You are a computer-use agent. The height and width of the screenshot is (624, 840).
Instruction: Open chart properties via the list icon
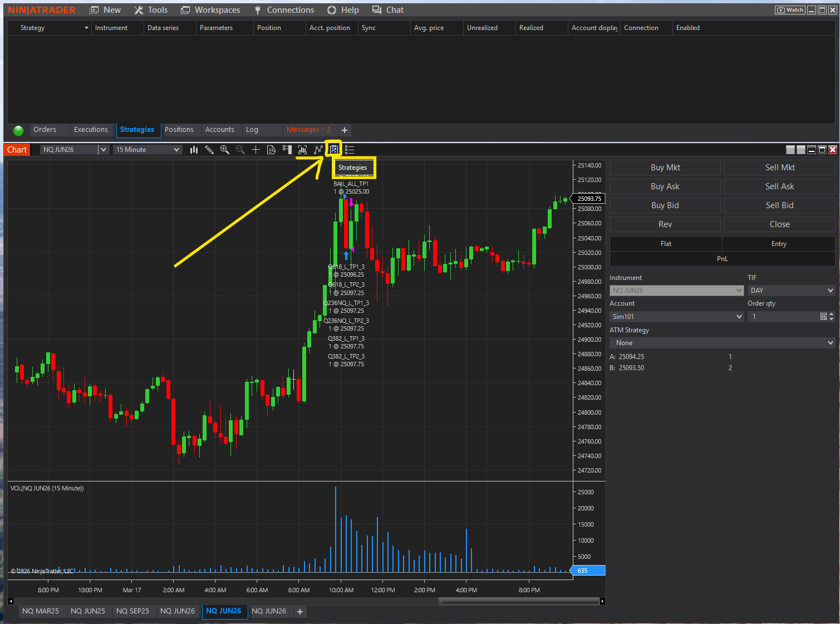tap(349, 149)
